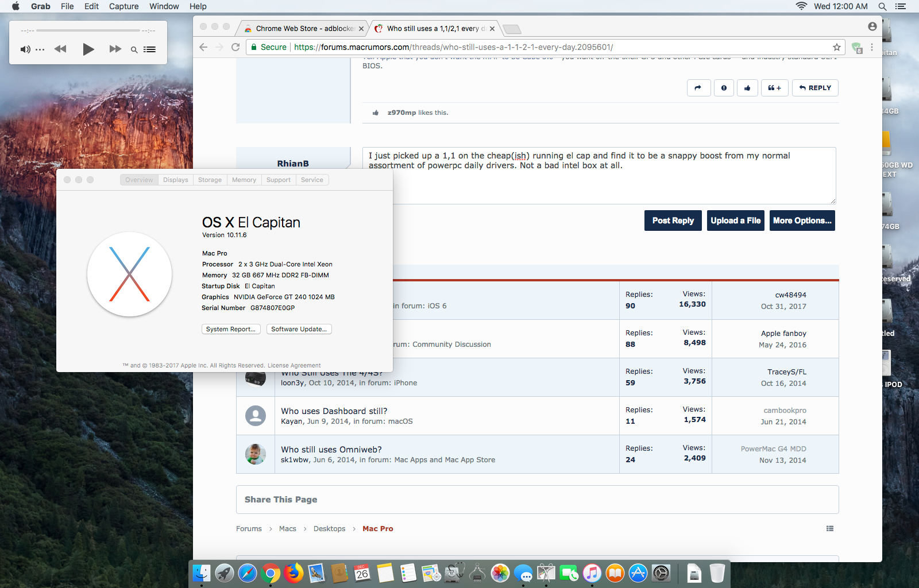Switch to the Storage tab in About This Mac
Screen dimensions: 919x588
(210, 180)
